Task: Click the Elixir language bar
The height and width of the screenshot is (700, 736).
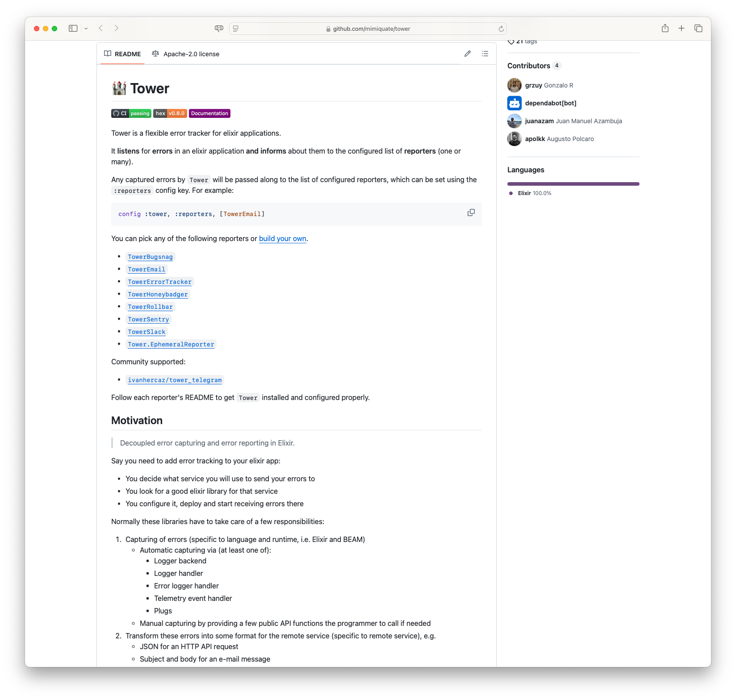Action: (573, 183)
